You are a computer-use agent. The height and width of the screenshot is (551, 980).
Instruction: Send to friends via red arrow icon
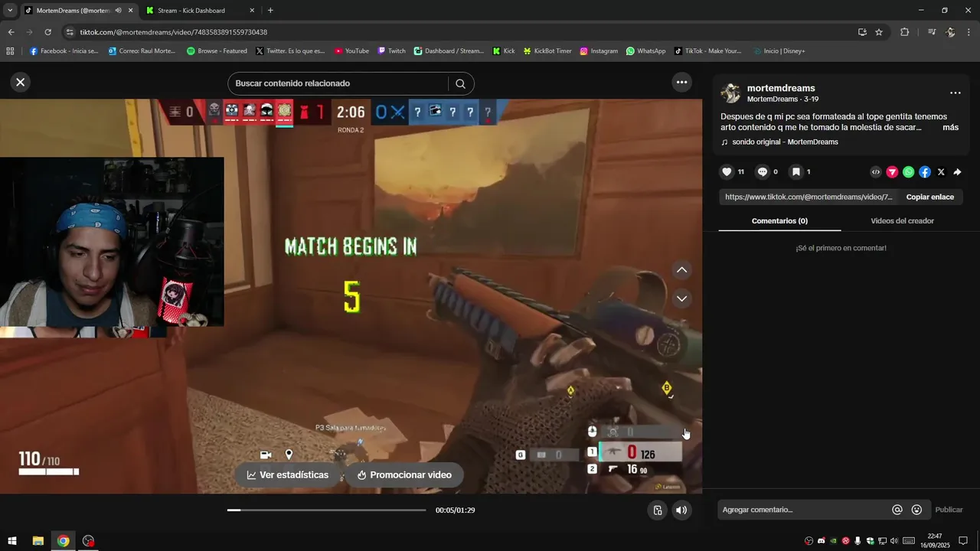coord(892,172)
